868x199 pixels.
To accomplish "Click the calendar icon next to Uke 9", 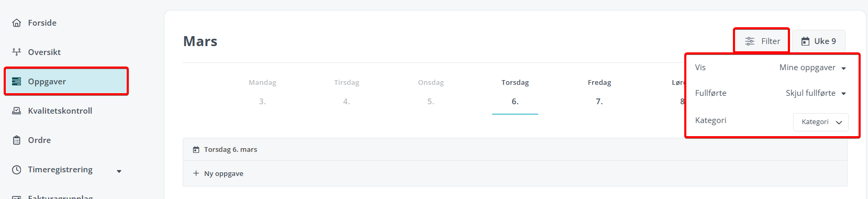I will click(805, 41).
